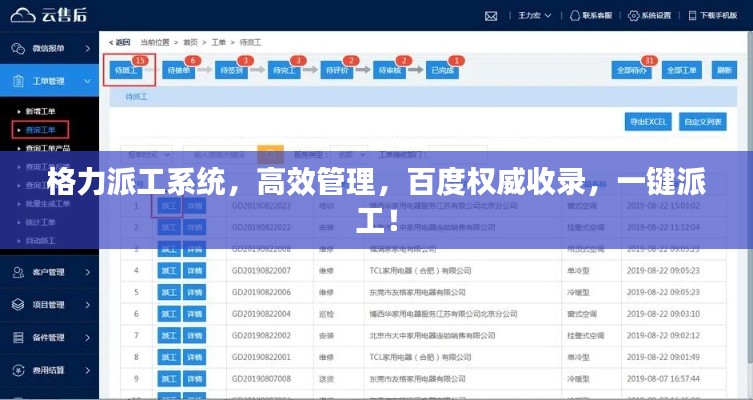Click 派工 for order GD20190822006
This screenshot has width=753, height=400.
169,292
